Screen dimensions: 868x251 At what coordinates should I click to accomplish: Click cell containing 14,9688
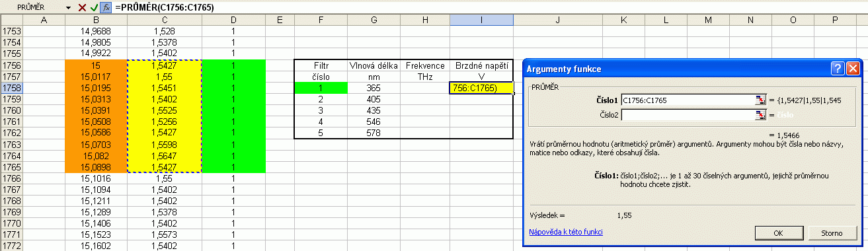[x=96, y=31]
